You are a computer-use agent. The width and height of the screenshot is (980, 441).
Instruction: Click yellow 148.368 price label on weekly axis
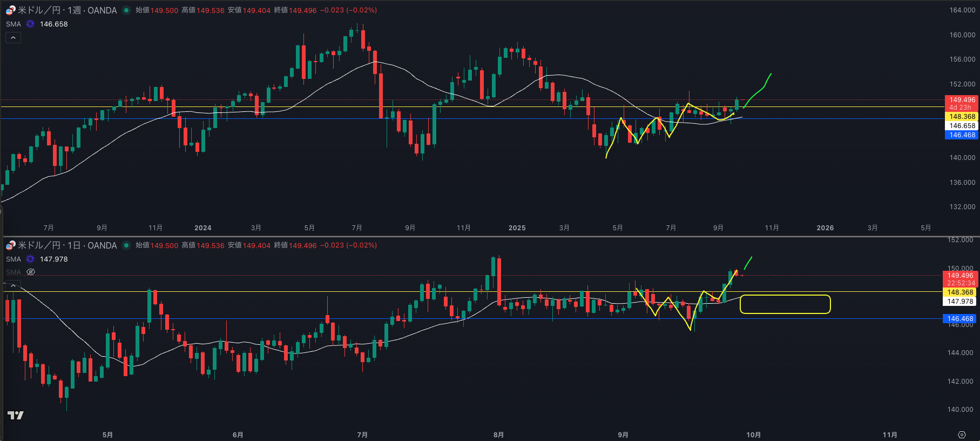point(962,117)
